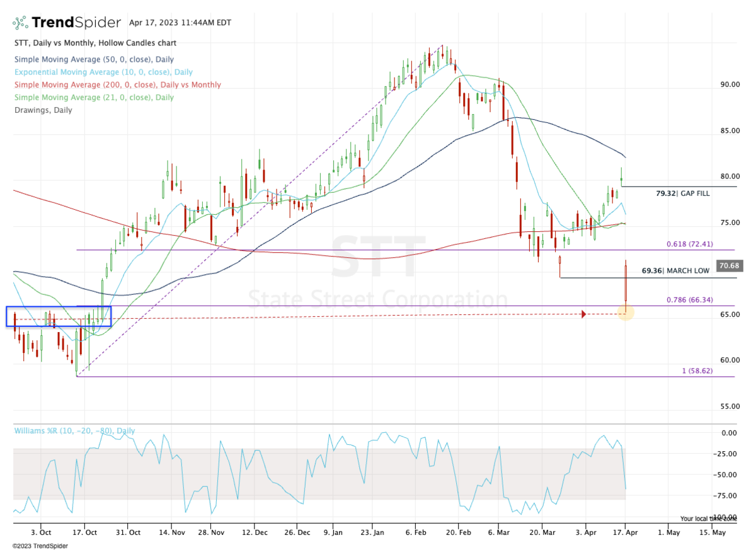Select the 70.68 current price tag

(728, 266)
